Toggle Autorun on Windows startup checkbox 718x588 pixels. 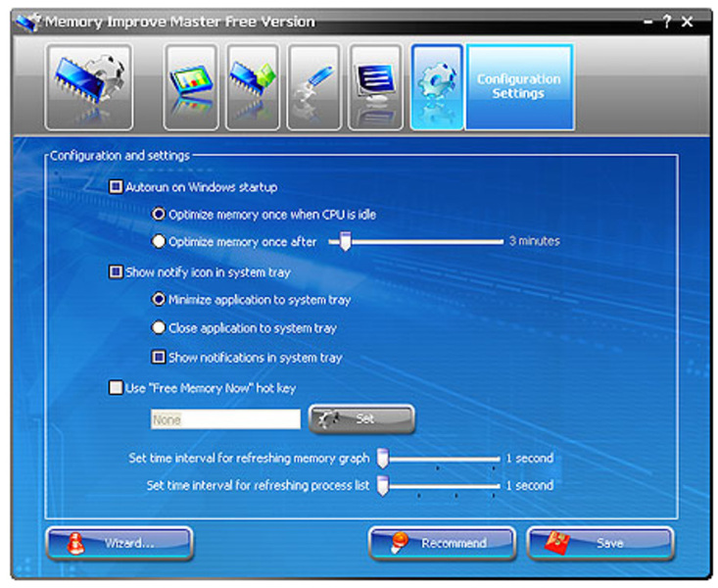click(x=116, y=187)
